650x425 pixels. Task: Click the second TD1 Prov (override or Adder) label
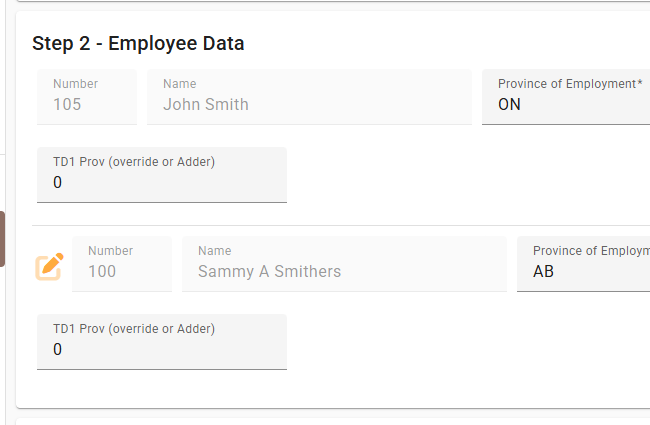point(134,329)
